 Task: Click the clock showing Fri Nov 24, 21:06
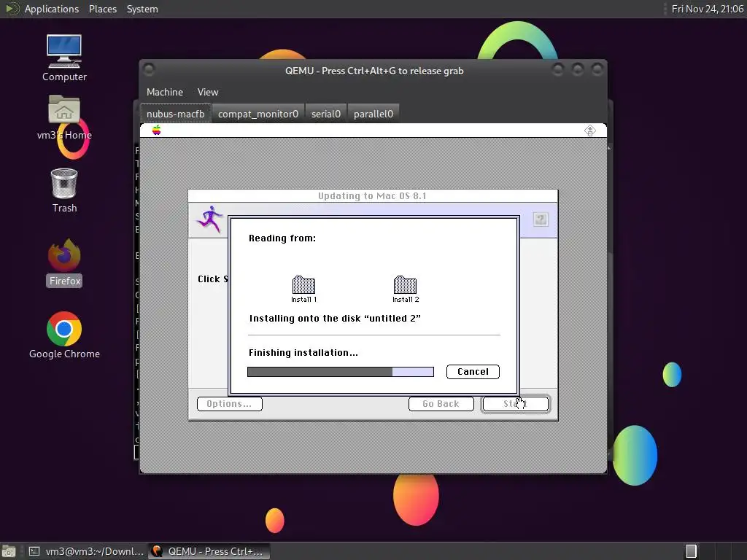click(x=707, y=9)
